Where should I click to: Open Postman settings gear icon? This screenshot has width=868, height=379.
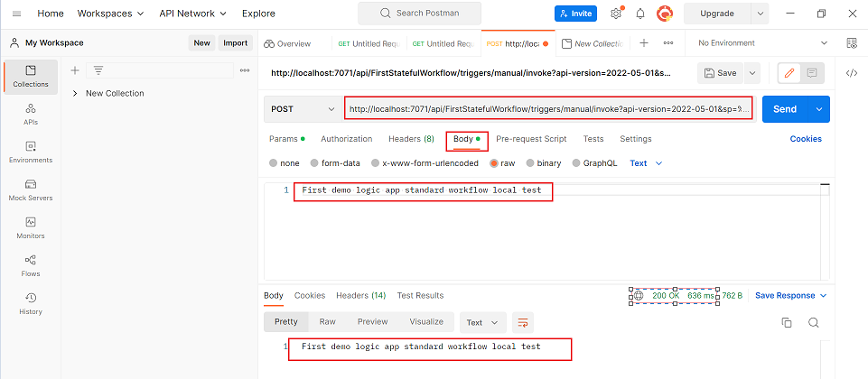616,14
